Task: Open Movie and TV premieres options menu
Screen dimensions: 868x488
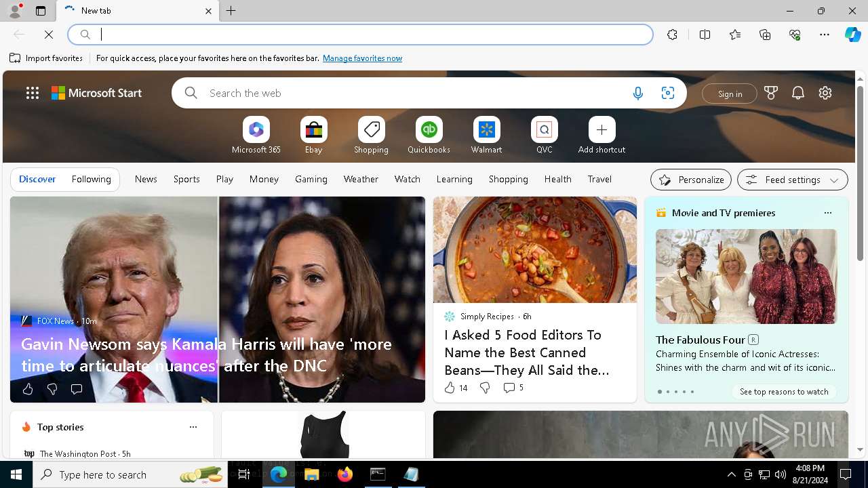Action: click(x=827, y=213)
